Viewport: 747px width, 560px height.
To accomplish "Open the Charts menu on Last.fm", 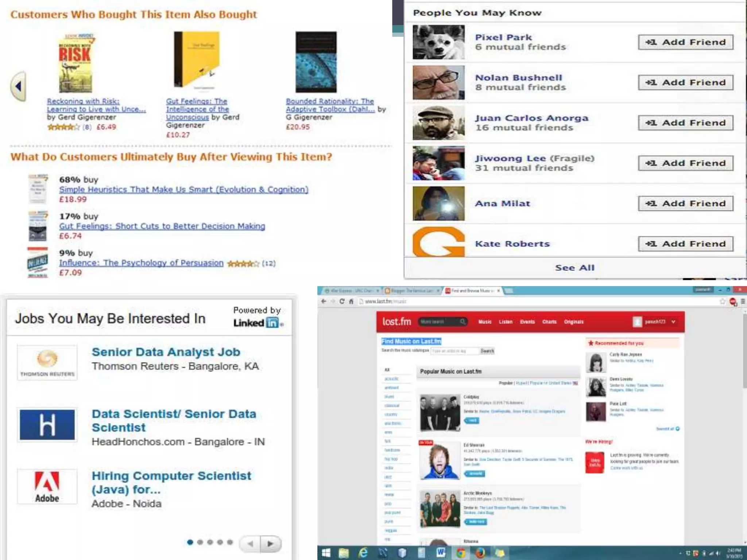I will click(x=549, y=322).
